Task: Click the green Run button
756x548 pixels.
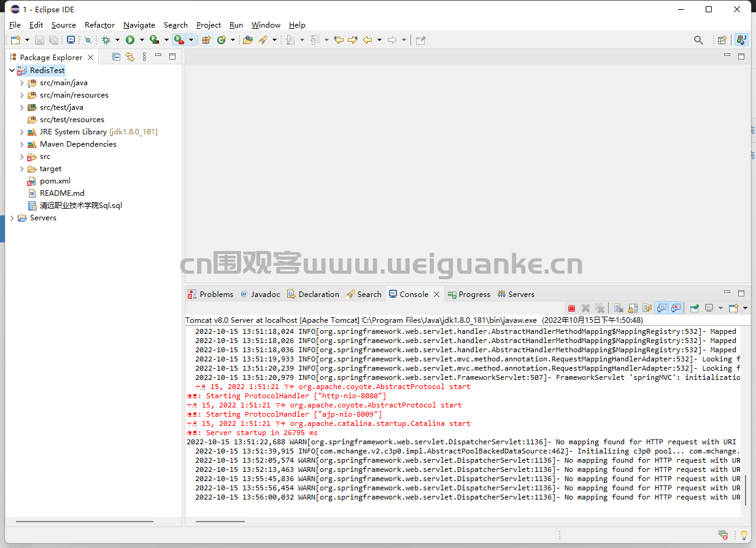Action: point(130,40)
